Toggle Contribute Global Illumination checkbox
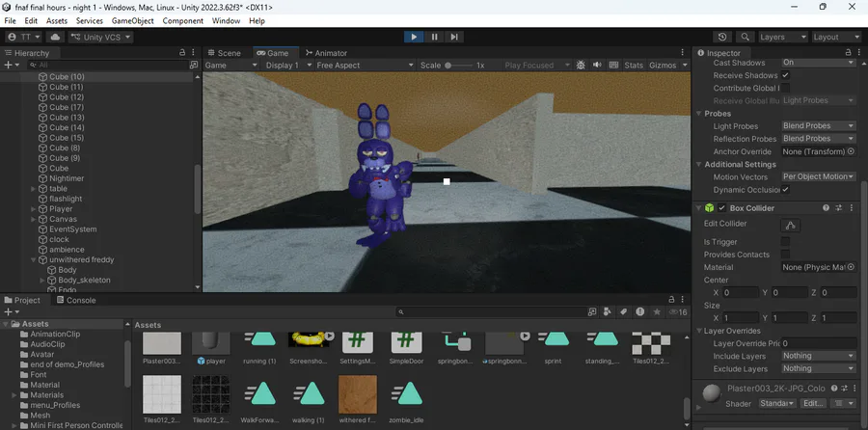This screenshot has height=430, width=868. coord(785,88)
